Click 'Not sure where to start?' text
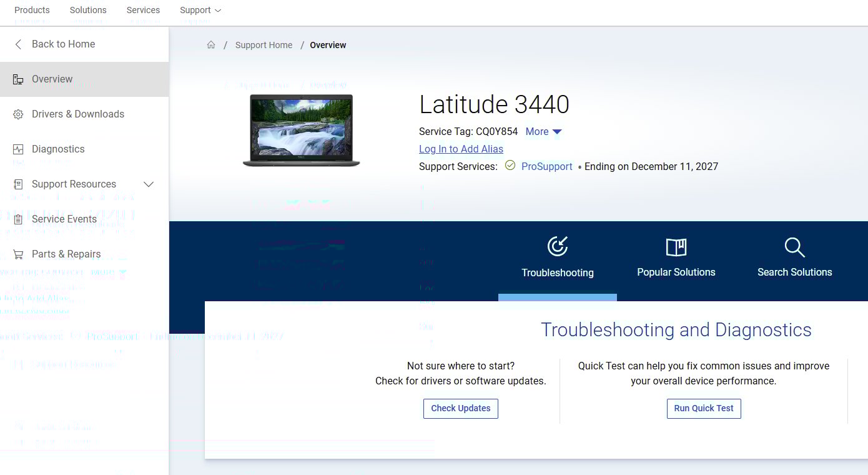The image size is (868, 475). point(461,366)
